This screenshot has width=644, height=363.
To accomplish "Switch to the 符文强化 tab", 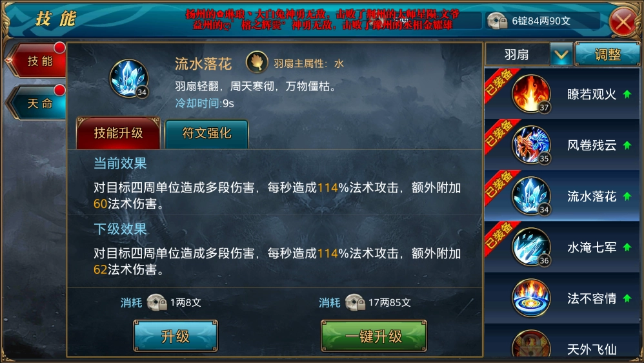I will tap(206, 134).
